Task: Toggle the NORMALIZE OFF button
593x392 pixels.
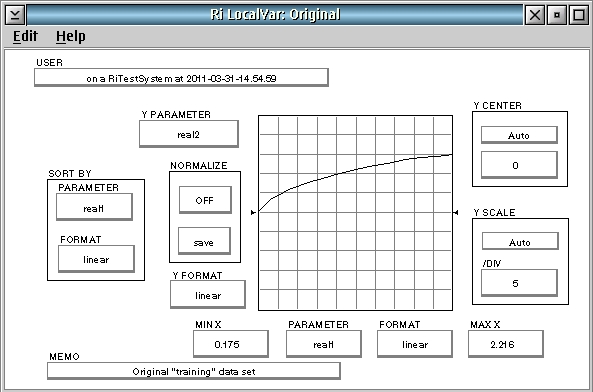Action: (205, 200)
